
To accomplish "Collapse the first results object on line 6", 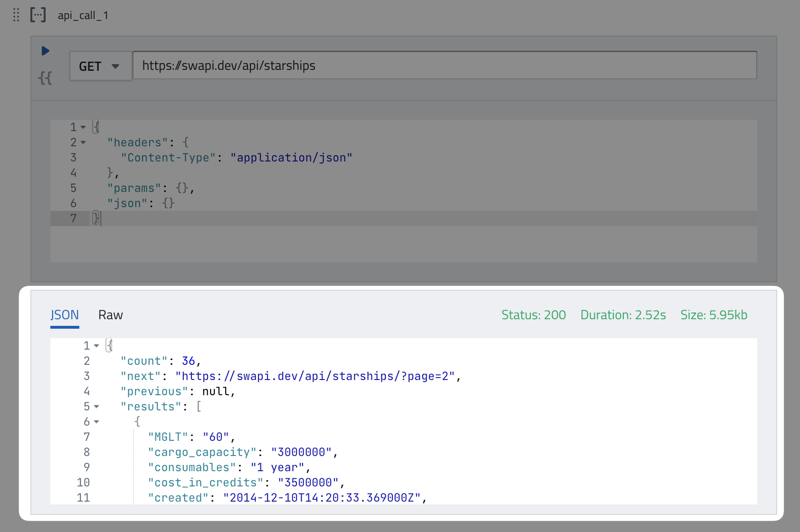I will 96,422.
